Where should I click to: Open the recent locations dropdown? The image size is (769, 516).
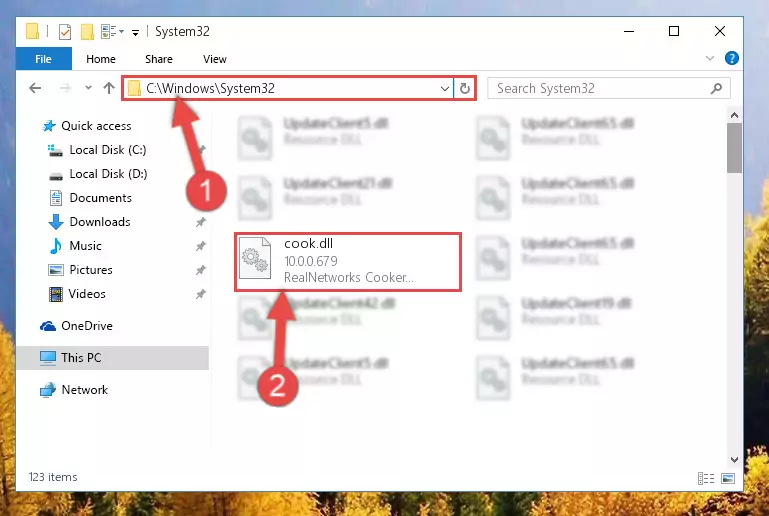(88, 88)
